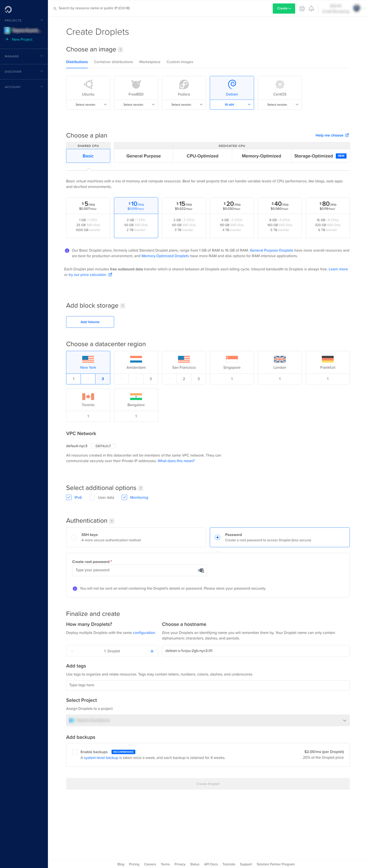368x868 pixels.
Task: Open the Fedora version dropdown
Action: click(x=184, y=105)
